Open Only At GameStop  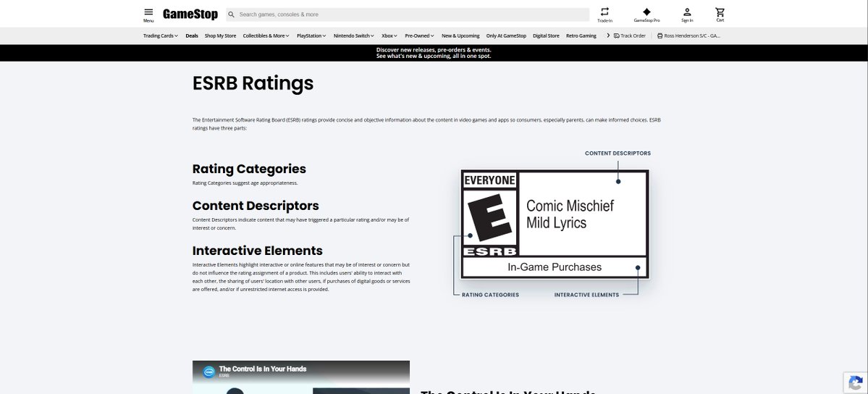coord(506,35)
